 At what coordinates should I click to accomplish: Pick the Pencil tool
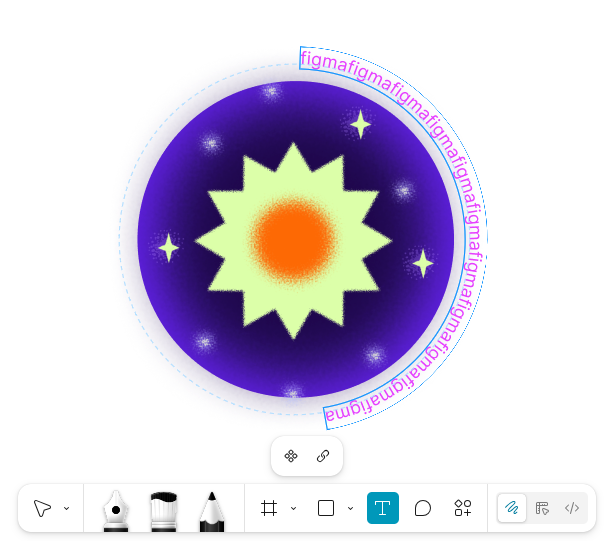pyautogui.click(x=212, y=511)
